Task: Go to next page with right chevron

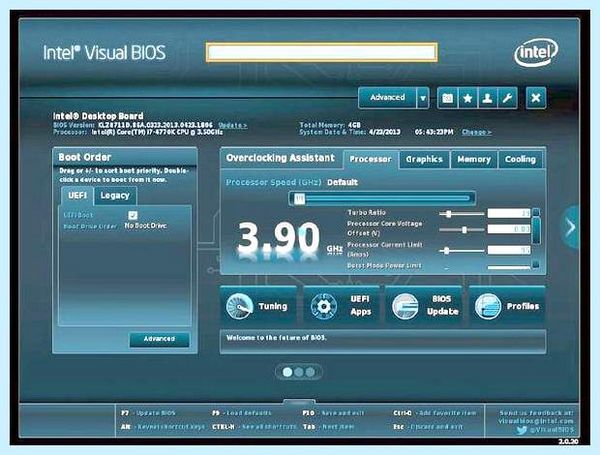Action: (x=571, y=227)
